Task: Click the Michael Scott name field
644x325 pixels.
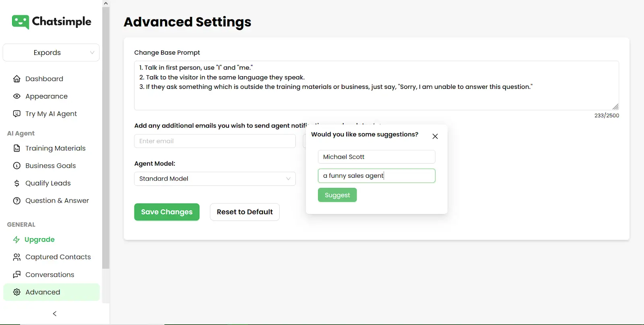Action: click(x=376, y=157)
